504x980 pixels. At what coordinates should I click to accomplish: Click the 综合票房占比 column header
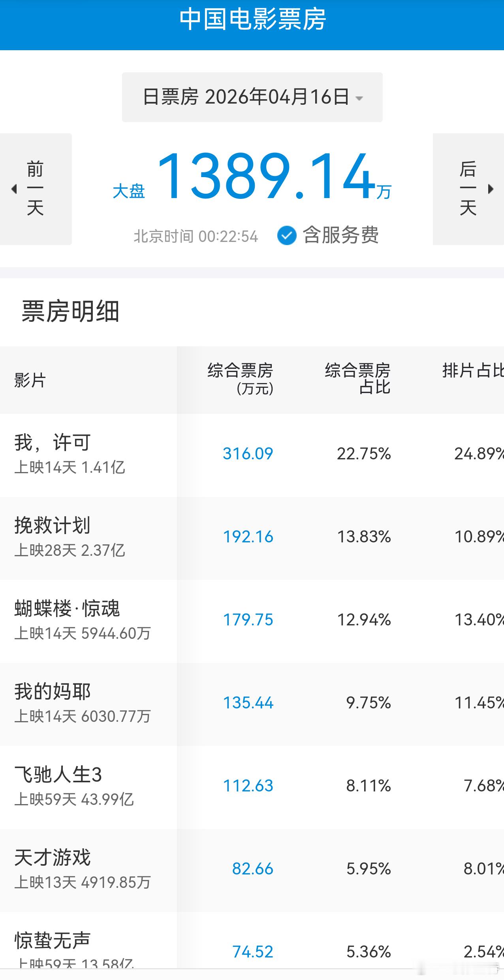(x=358, y=379)
